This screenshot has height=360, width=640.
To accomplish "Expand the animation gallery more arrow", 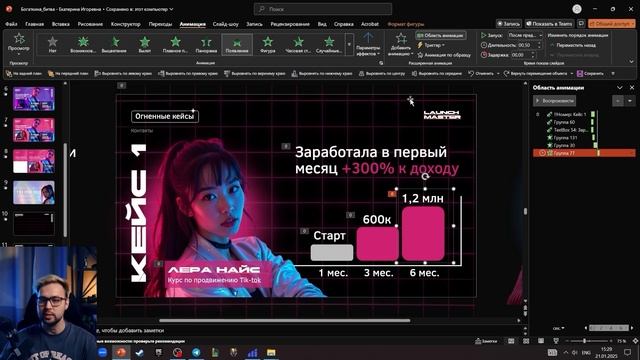I will click(x=349, y=44).
